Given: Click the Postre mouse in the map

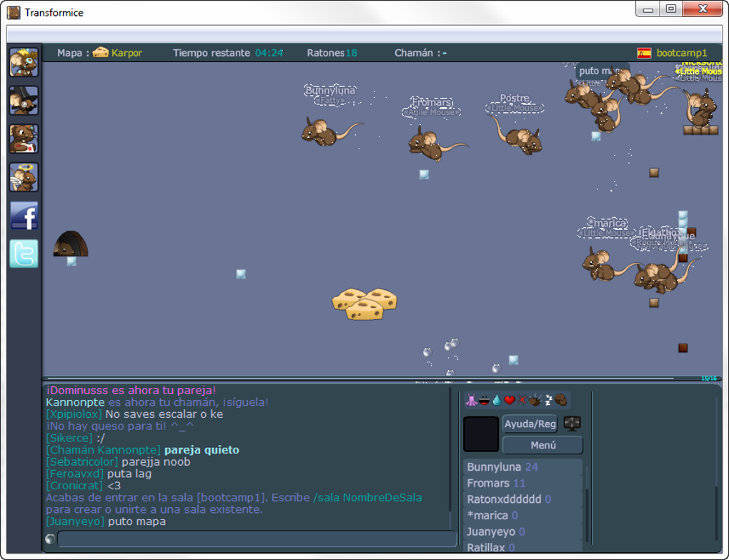Looking at the screenshot, I should point(518,136).
